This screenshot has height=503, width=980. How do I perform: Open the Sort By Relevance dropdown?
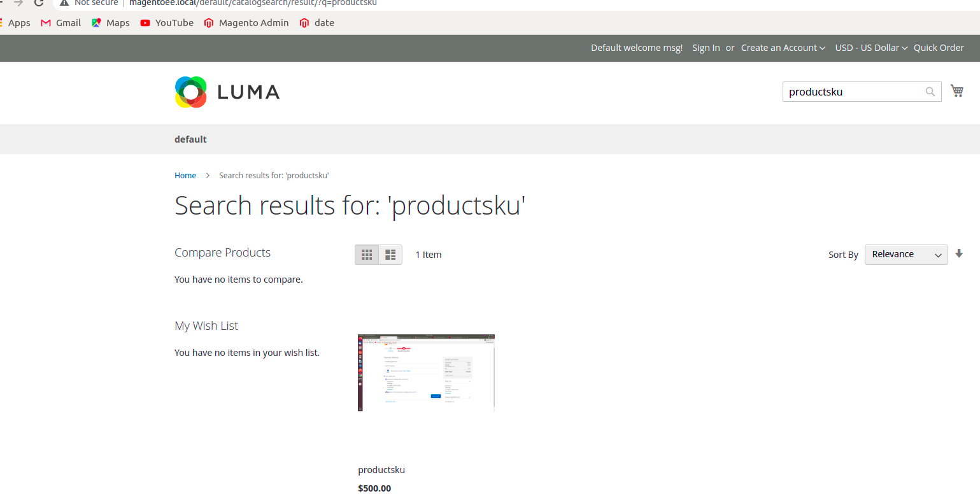pyautogui.click(x=905, y=254)
